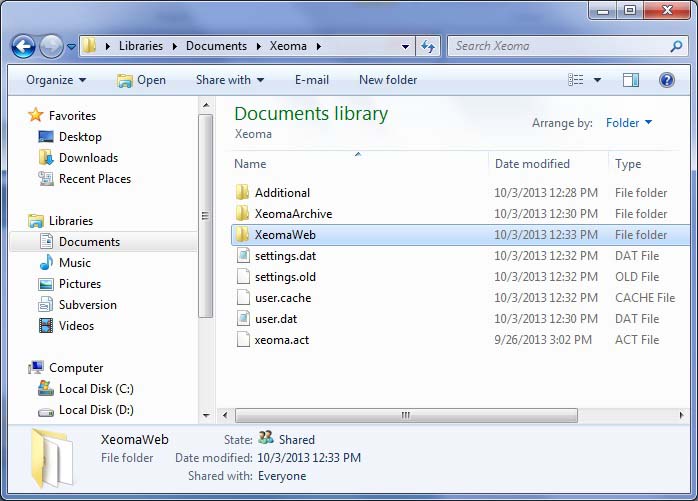This screenshot has width=698, height=501.
Task: Expand the Share with menu
Action: [230, 80]
